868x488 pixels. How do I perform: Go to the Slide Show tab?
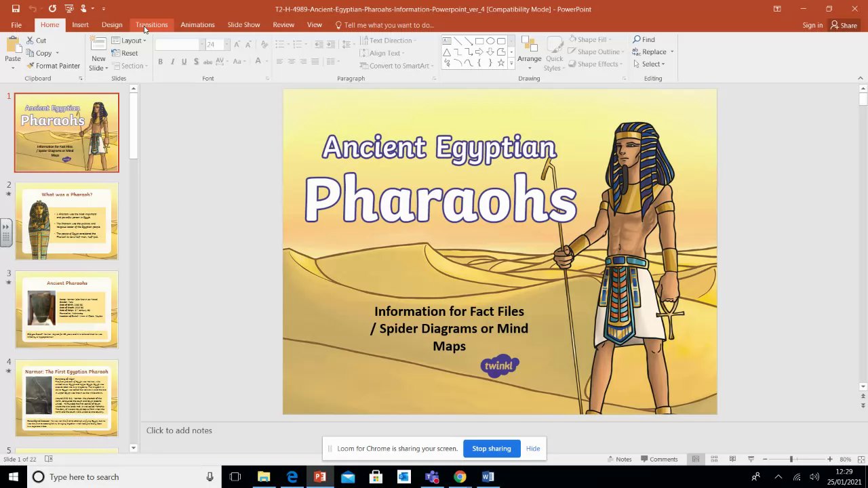tap(243, 25)
